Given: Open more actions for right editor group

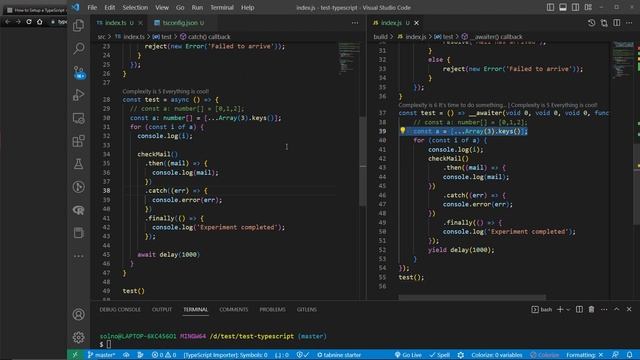Looking at the screenshot, I should 629,23.
